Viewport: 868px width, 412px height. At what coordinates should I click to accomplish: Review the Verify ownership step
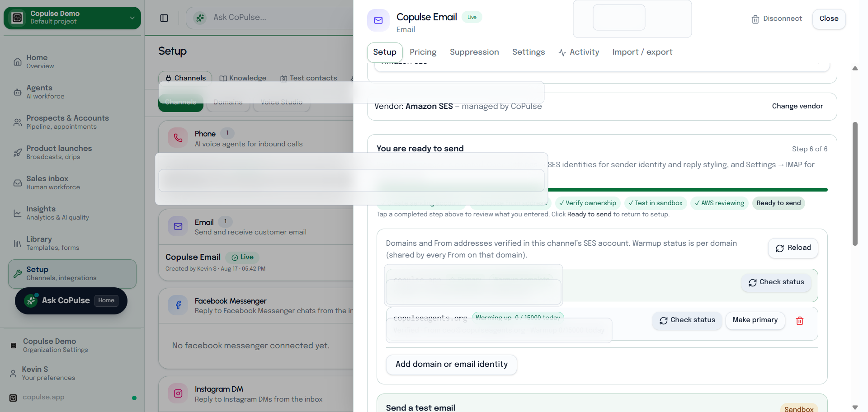(588, 203)
